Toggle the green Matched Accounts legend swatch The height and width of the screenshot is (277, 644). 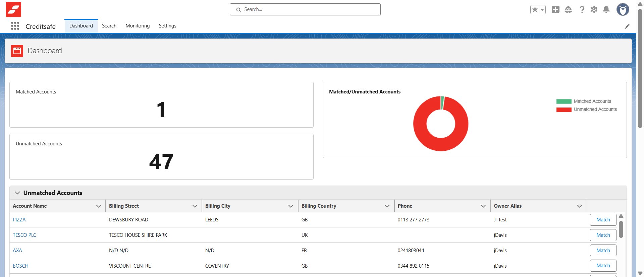pos(564,101)
